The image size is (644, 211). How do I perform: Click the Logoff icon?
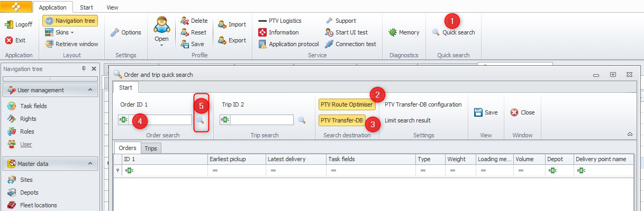tap(9, 24)
